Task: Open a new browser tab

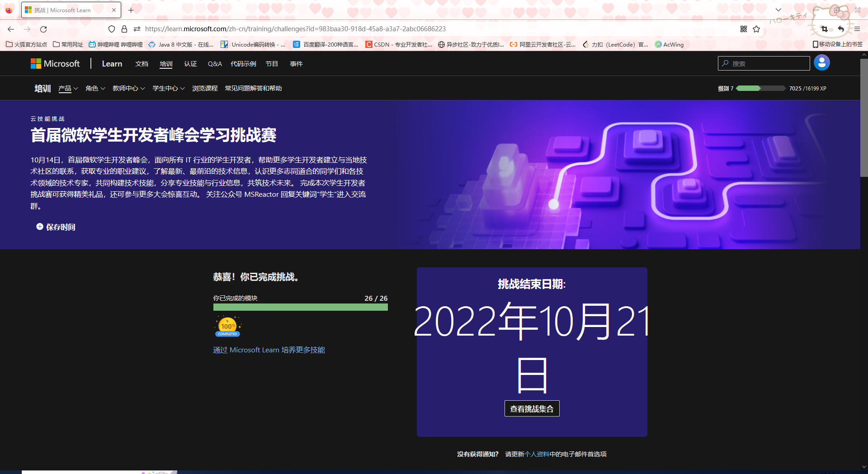Action: [131, 10]
